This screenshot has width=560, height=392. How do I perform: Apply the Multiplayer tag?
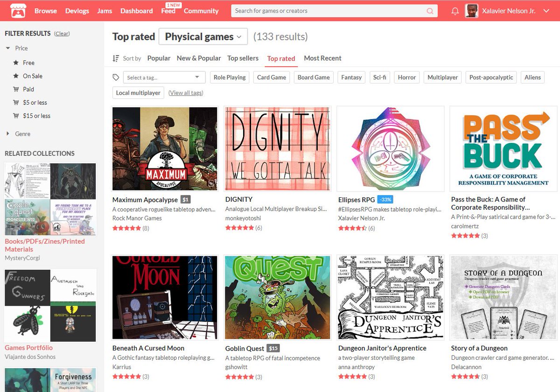coord(442,77)
